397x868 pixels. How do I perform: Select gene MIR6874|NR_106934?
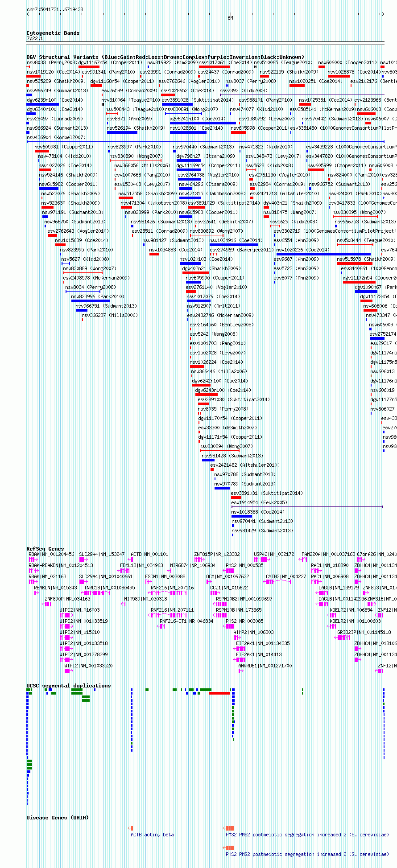click(193, 565)
